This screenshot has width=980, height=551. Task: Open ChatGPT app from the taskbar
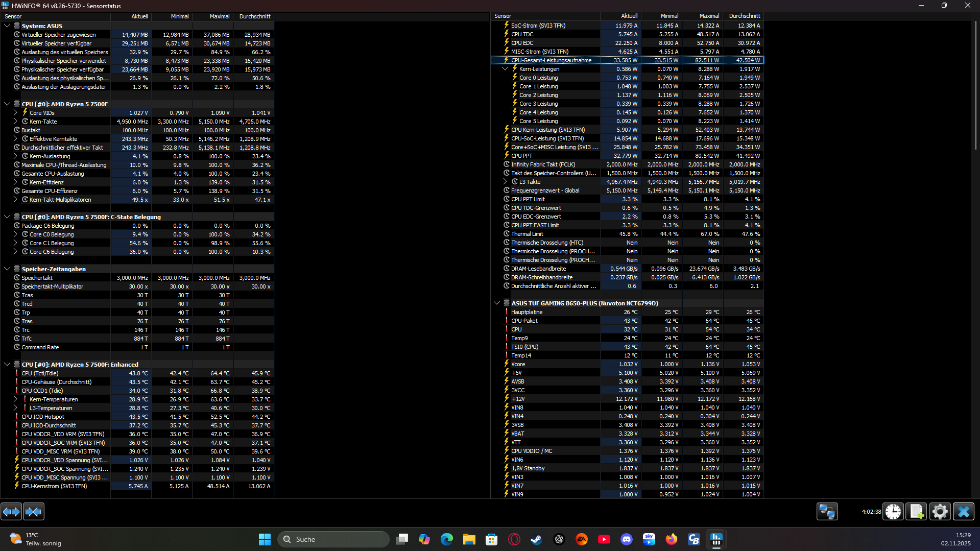click(559, 539)
